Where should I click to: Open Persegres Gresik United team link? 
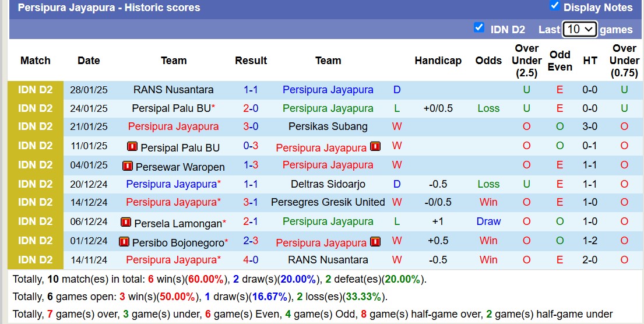click(x=328, y=202)
